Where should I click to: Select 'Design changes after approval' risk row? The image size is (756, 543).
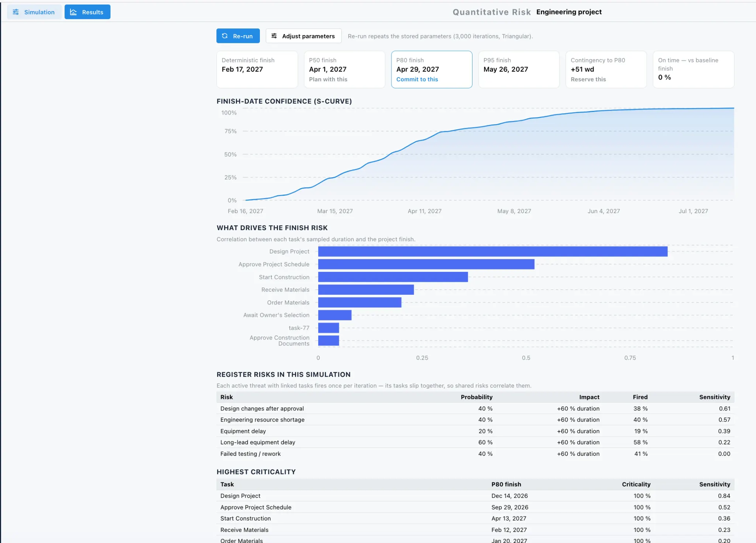[x=475, y=409]
